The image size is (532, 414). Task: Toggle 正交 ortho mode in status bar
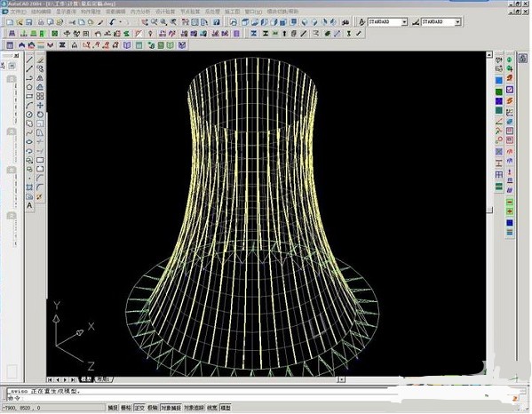click(x=139, y=408)
